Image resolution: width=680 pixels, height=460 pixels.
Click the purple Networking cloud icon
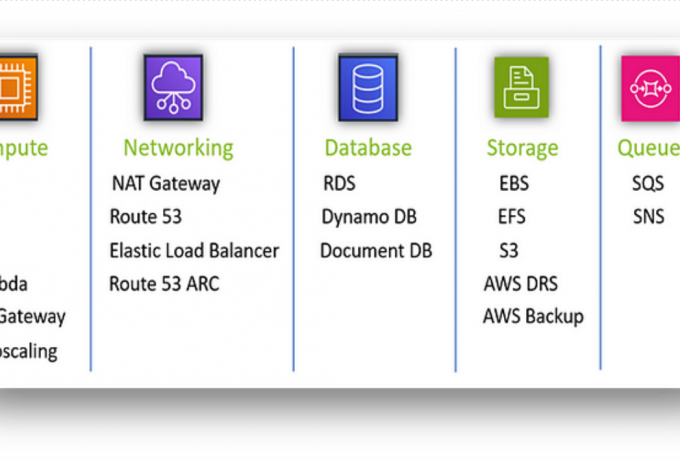173,88
